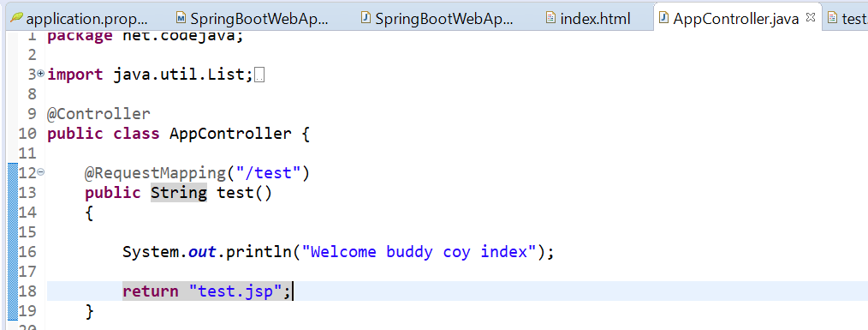868x330 pixels.
Task: Click the HTML file icon on index.html tab
Action: pyautogui.click(x=550, y=18)
